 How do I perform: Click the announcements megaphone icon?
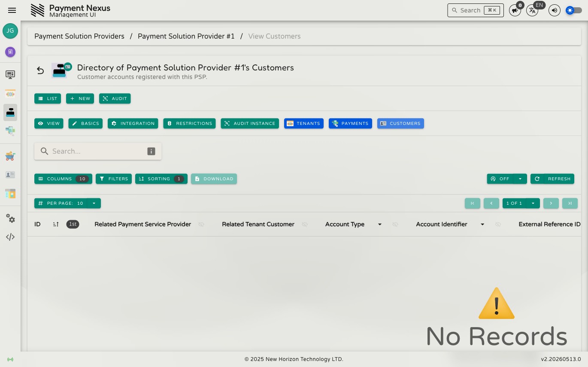tap(515, 10)
